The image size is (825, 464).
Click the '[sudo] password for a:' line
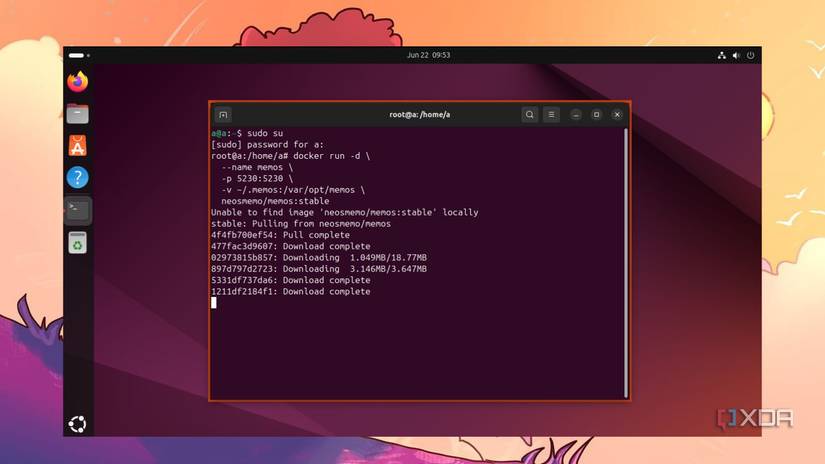267,145
